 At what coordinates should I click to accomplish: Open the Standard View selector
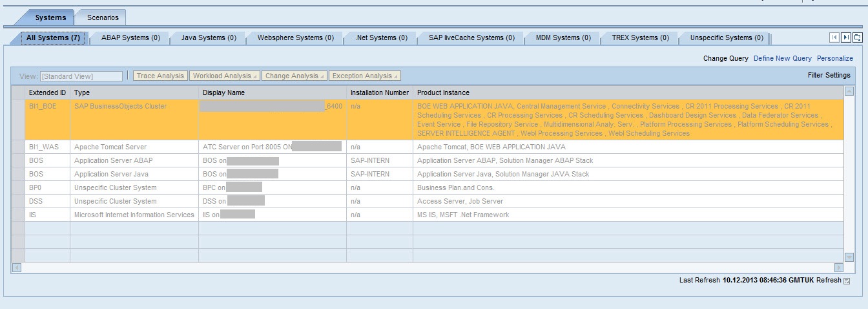coord(81,76)
